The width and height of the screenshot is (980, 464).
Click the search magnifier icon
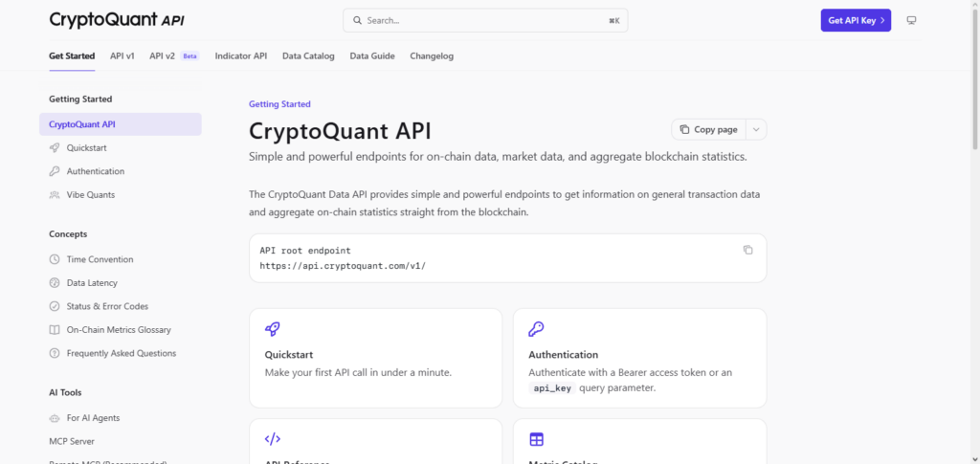[358, 21]
